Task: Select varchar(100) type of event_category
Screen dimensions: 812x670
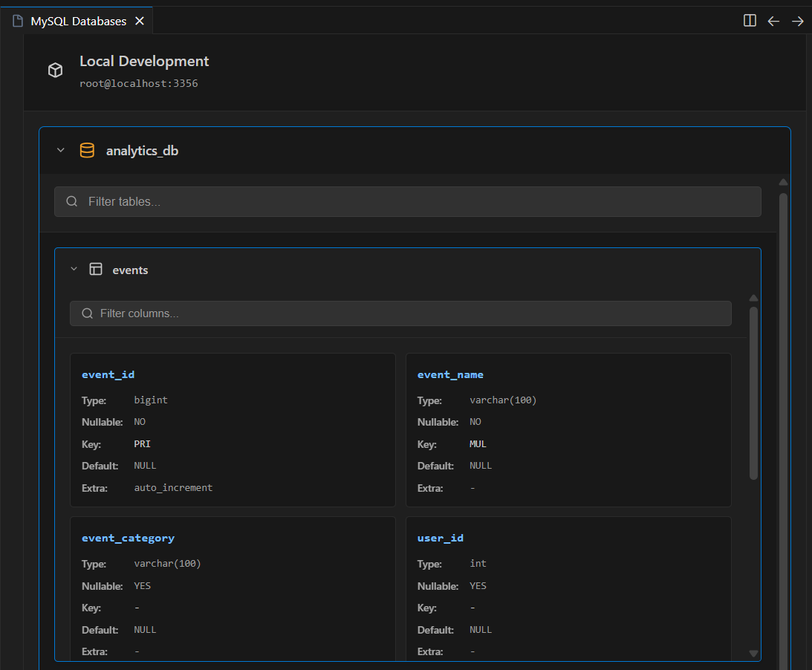Action: [166, 563]
